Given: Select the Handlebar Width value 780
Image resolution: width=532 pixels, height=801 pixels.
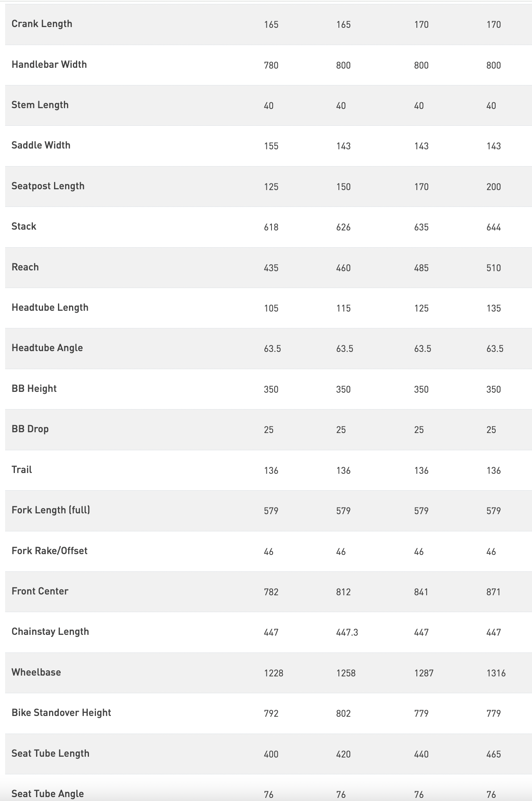Looking at the screenshot, I should click(271, 65).
